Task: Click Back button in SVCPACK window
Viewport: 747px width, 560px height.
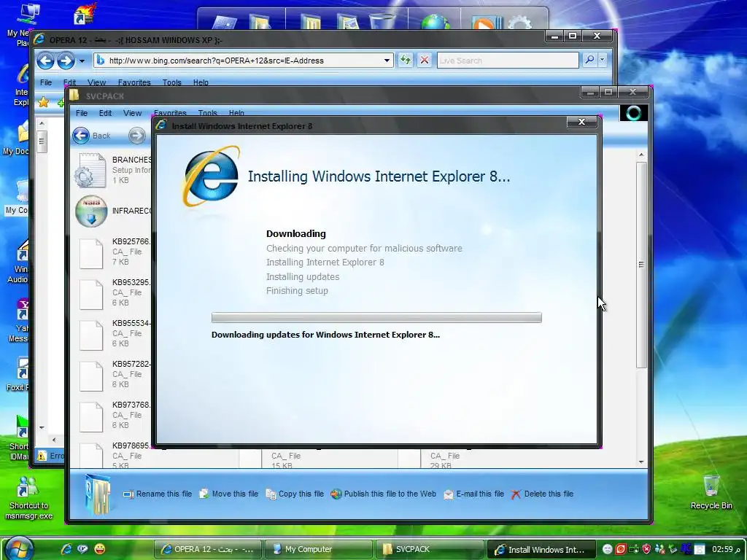Action: point(91,136)
